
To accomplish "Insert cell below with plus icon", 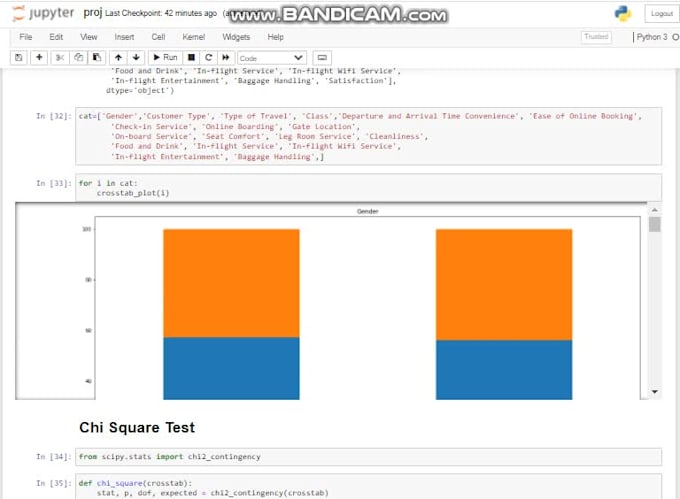I will [39, 57].
